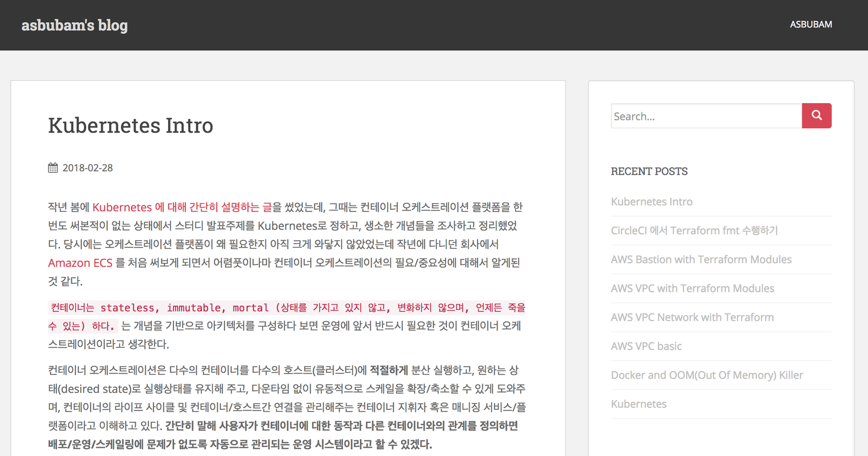Click the 2018-02-28 post date
The width and height of the screenshot is (868, 456).
(x=88, y=168)
